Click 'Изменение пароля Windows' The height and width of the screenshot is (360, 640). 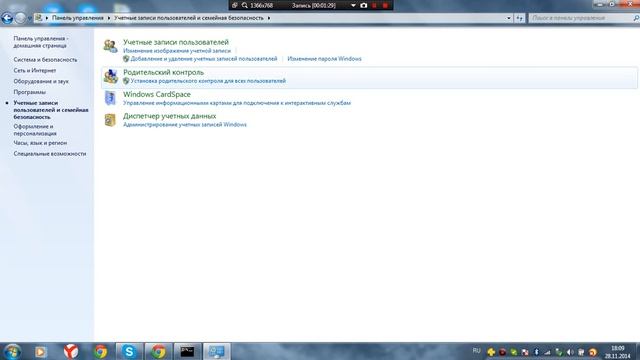[x=324, y=59]
